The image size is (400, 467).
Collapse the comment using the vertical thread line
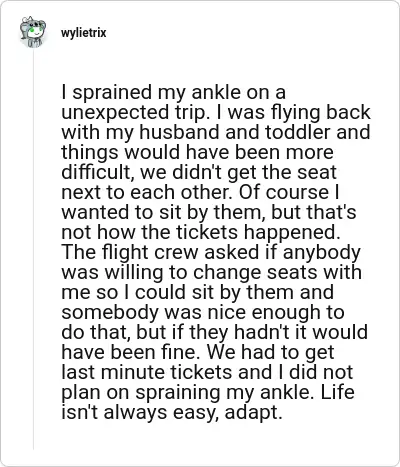pyautogui.click(x=33, y=248)
